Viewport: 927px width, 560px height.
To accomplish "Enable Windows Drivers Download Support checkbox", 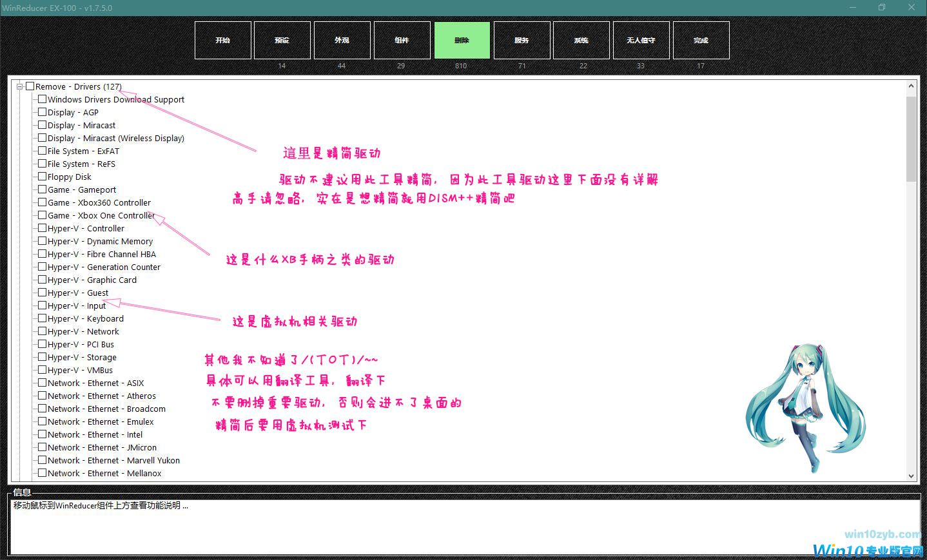I will pyautogui.click(x=42, y=99).
